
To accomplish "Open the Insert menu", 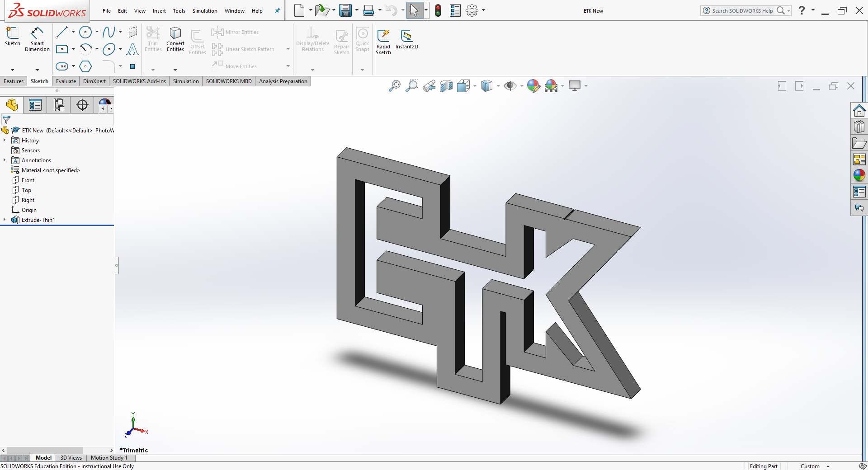I will 159,11.
